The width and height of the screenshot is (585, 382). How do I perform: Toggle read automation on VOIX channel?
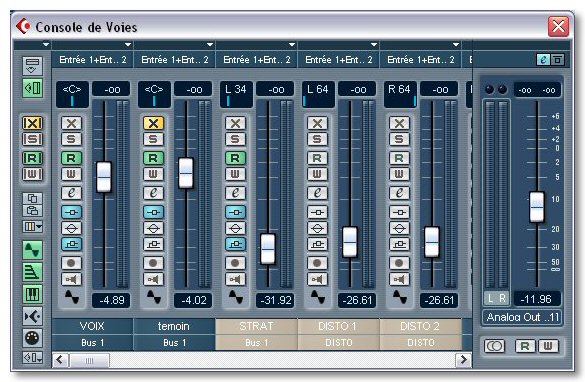[x=71, y=158]
